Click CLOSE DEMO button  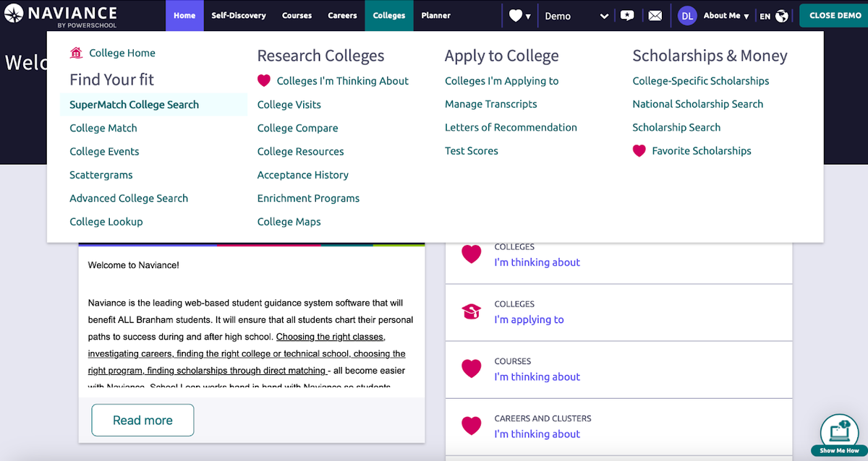click(833, 14)
